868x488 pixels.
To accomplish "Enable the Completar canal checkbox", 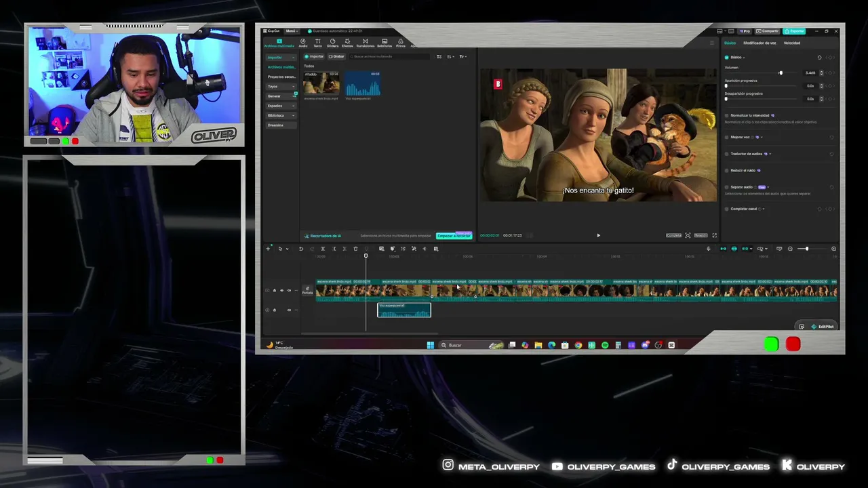I will 726,209.
